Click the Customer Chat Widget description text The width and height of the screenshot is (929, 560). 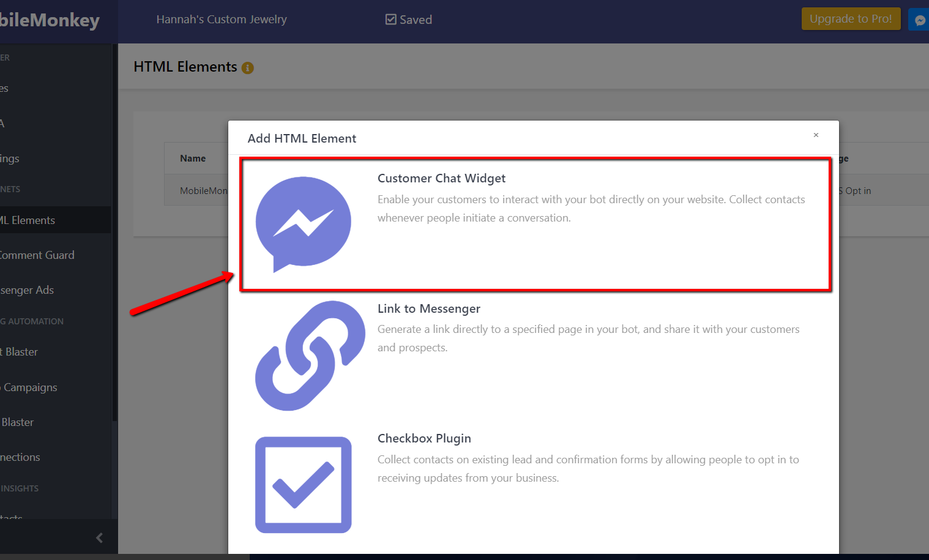click(591, 209)
